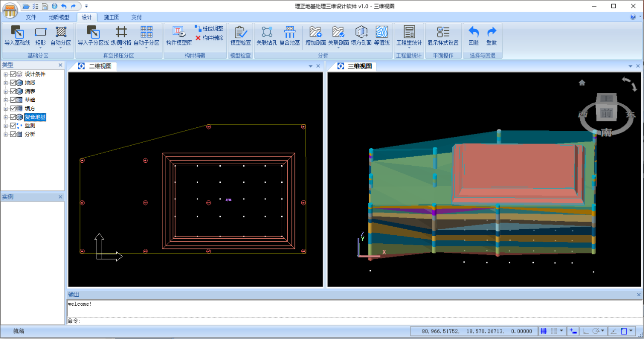Click the 复合地基 ribbon icon

coord(290,36)
